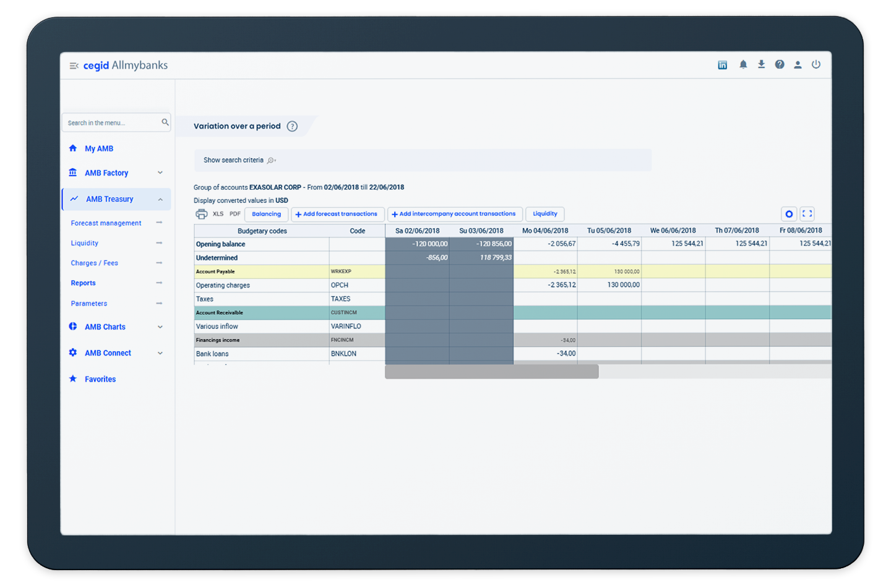The image size is (891, 588).
Task: Click Add forecast transactions button
Action: (x=337, y=214)
